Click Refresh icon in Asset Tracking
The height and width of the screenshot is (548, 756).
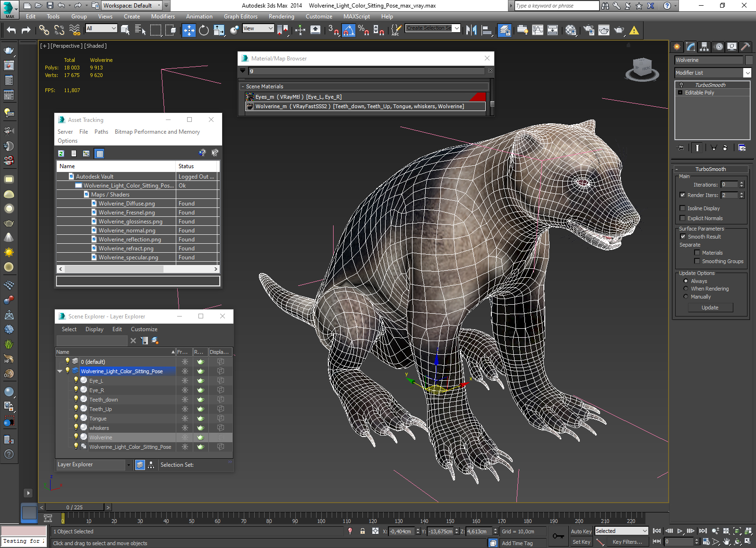[x=61, y=154]
